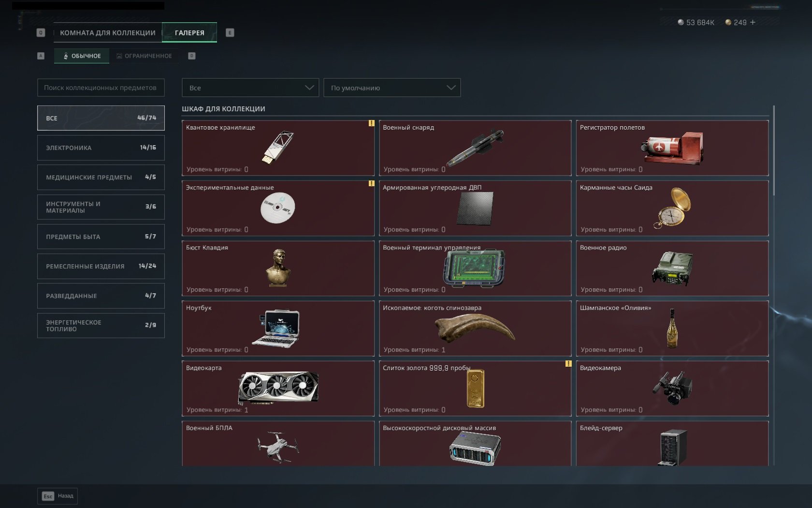
Task: Open the 'По умолчанию' sorting dropdown
Action: pos(392,88)
